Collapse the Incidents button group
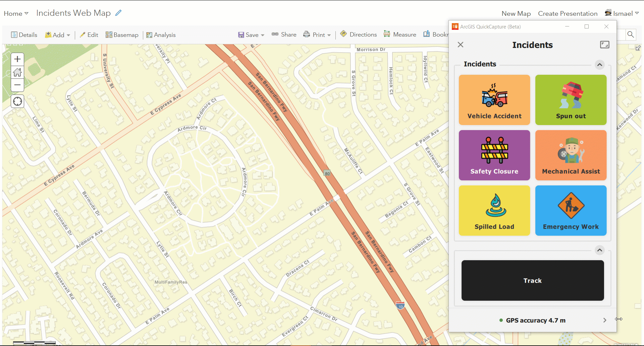This screenshot has height=346, width=644. [599, 65]
